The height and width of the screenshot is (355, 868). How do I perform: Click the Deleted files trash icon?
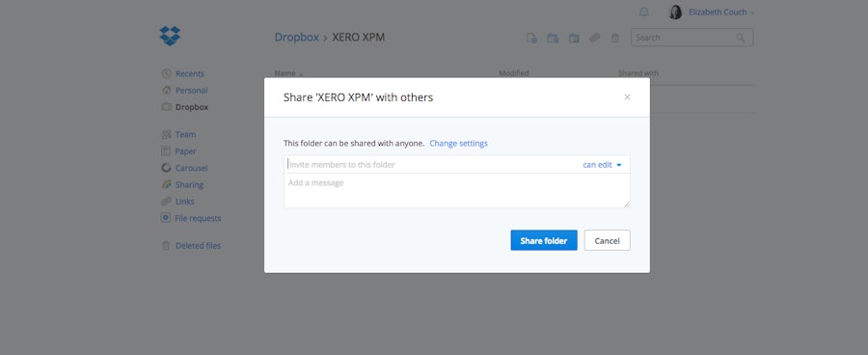pos(166,246)
